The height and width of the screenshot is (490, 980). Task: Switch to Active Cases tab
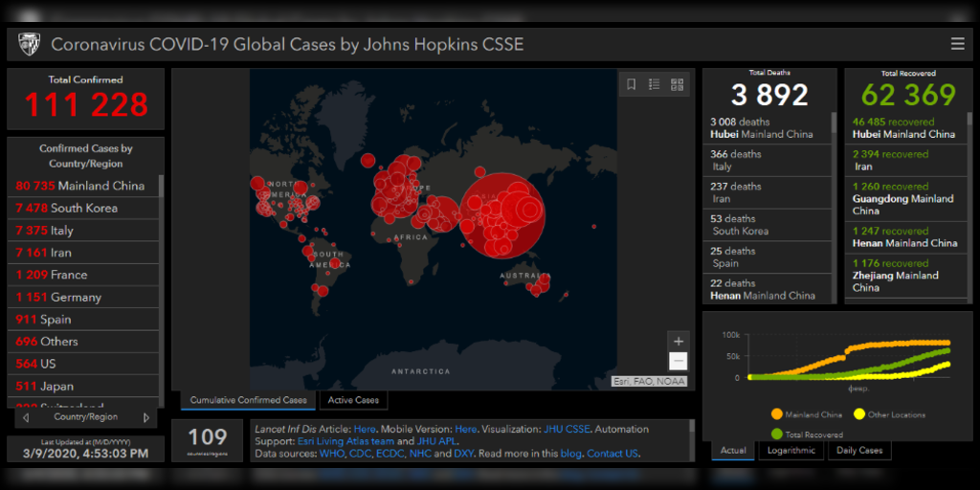click(353, 400)
